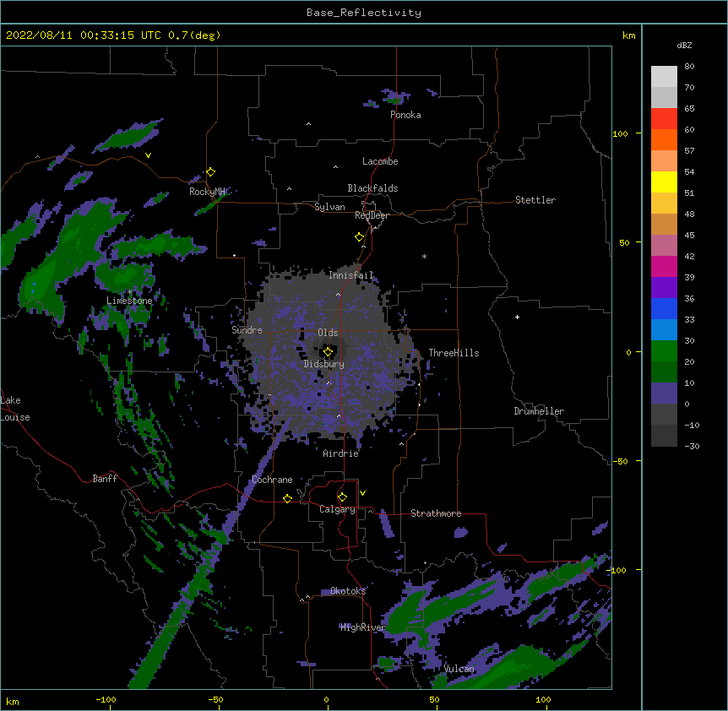Click the dBZ legend heading
Screen dimensions: 728x711
click(x=684, y=45)
